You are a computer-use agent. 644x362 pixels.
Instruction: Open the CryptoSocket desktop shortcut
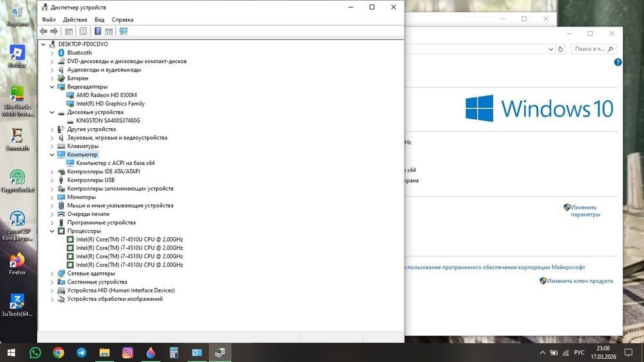(x=17, y=181)
